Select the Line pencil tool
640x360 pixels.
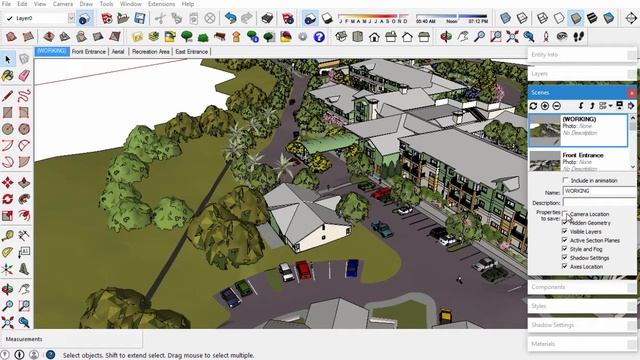pyautogui.click(x=8, y=96)
